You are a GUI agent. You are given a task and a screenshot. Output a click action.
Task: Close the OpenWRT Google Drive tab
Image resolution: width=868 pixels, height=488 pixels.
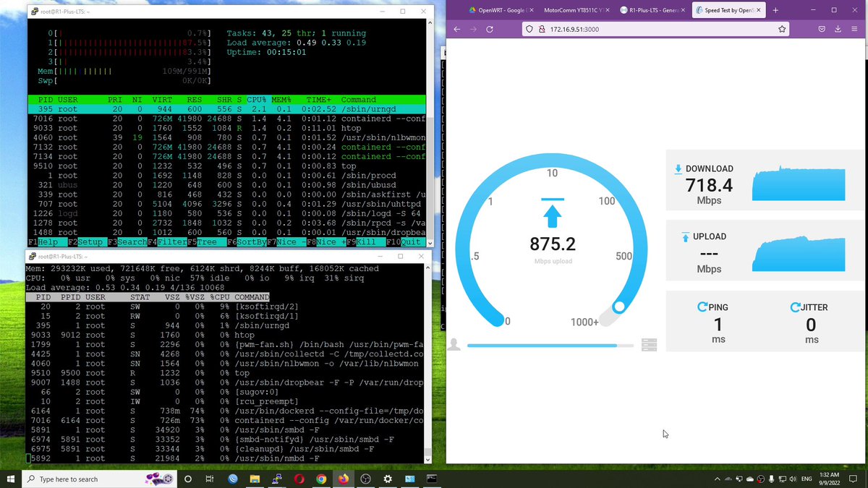531,10
